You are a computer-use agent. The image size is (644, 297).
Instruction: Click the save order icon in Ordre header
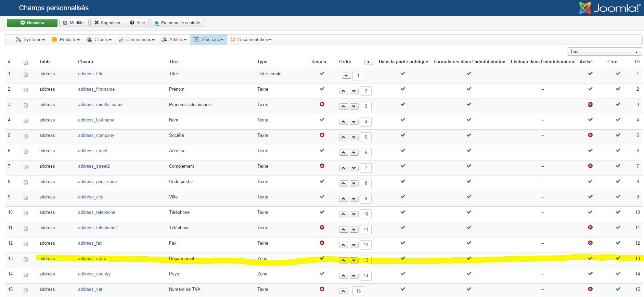(369, 62)
